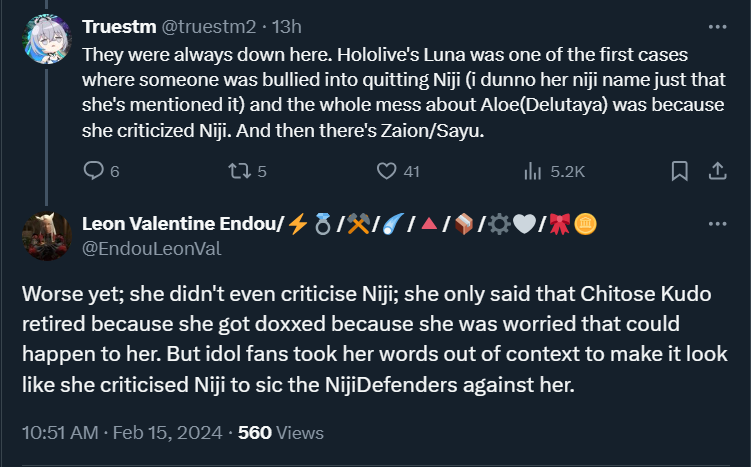Open more options menu on Truestm's tweet

click(716, 26)
